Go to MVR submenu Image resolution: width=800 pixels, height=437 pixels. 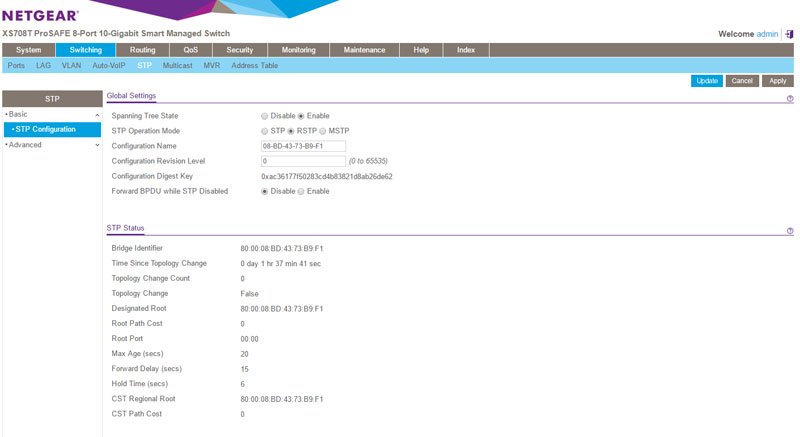click(212, 65)
